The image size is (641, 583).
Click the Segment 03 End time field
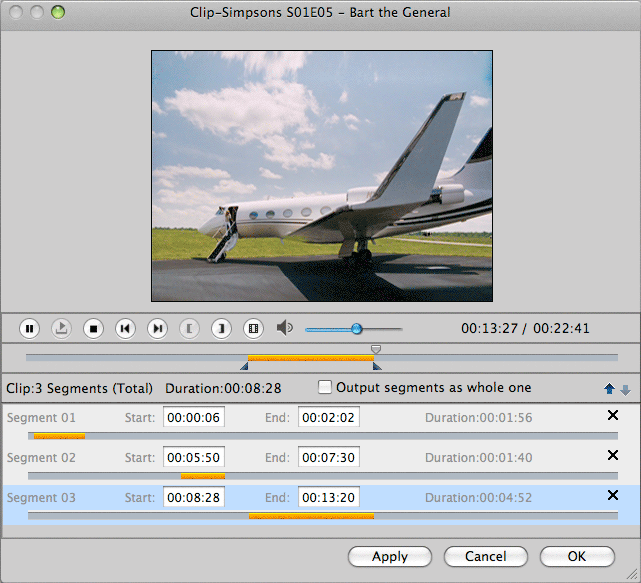coord(329,497)
